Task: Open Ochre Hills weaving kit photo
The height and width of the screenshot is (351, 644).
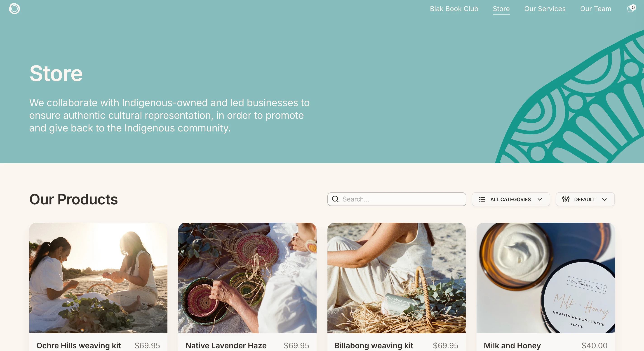Action: (x=98, y=278)
